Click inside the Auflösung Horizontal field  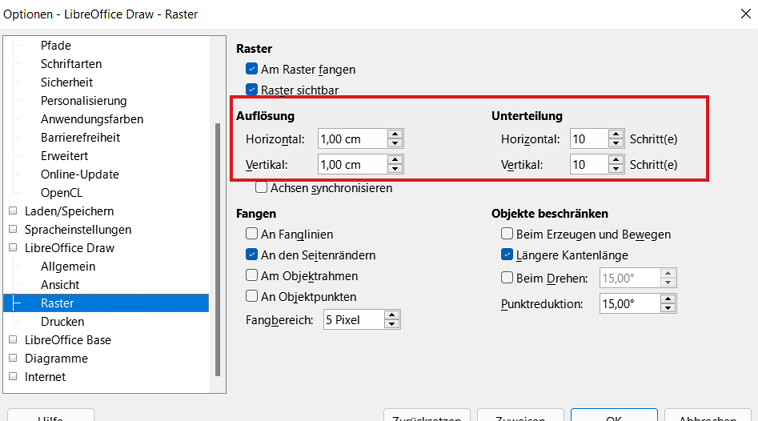(350, 139)
